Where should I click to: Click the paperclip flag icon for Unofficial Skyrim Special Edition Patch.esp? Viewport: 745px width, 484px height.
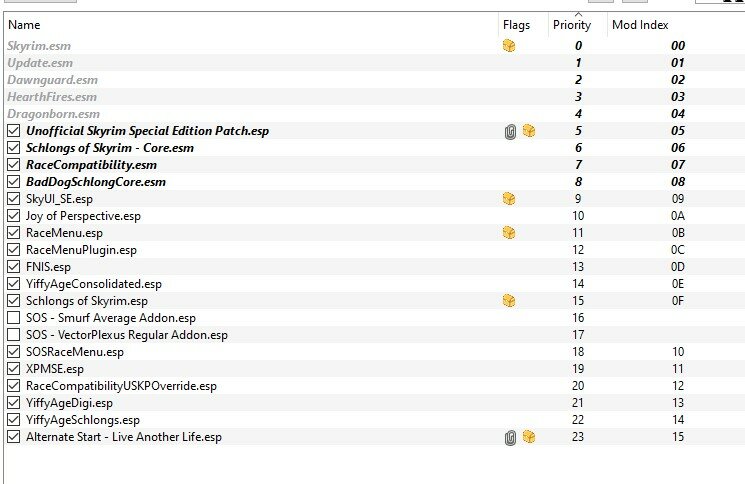point(510,132)
